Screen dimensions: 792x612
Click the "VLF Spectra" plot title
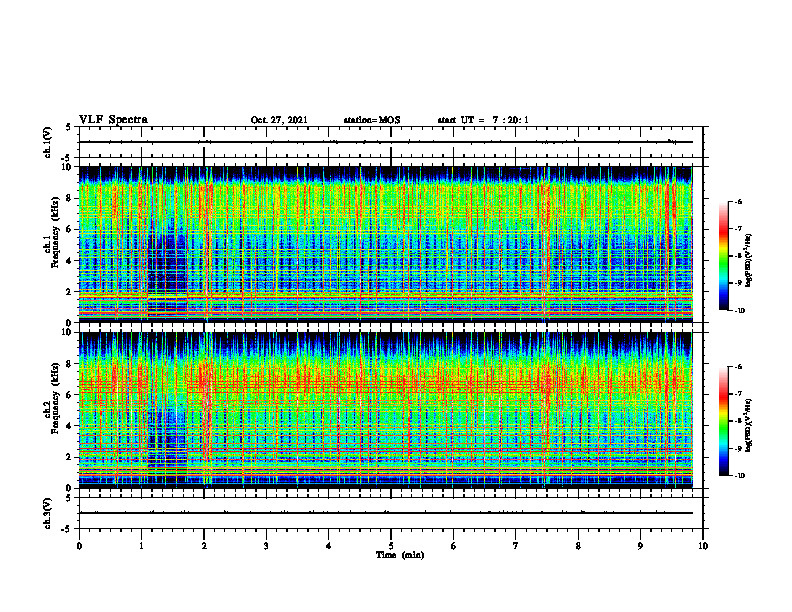(113, 120)
